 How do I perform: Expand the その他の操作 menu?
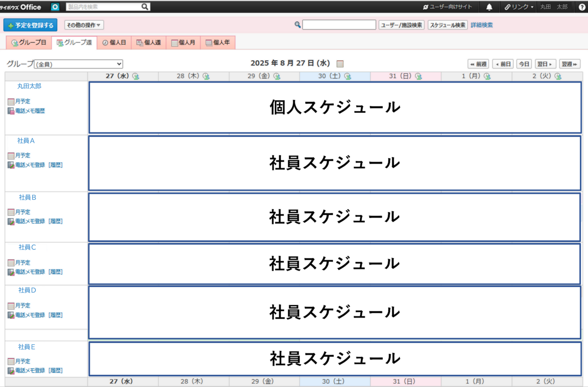pos(84,25)
